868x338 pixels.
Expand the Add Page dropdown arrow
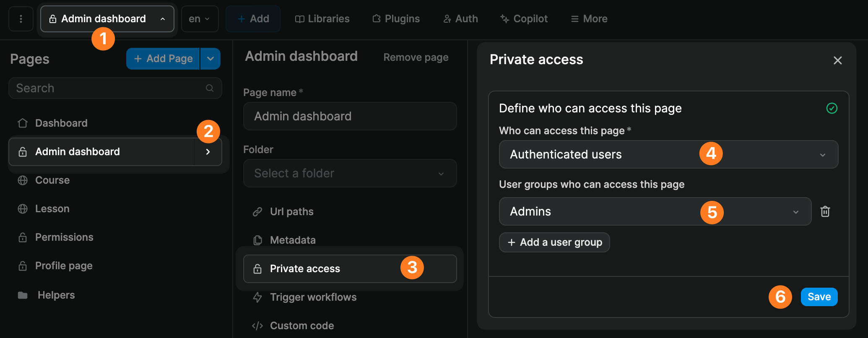[211, 59]
